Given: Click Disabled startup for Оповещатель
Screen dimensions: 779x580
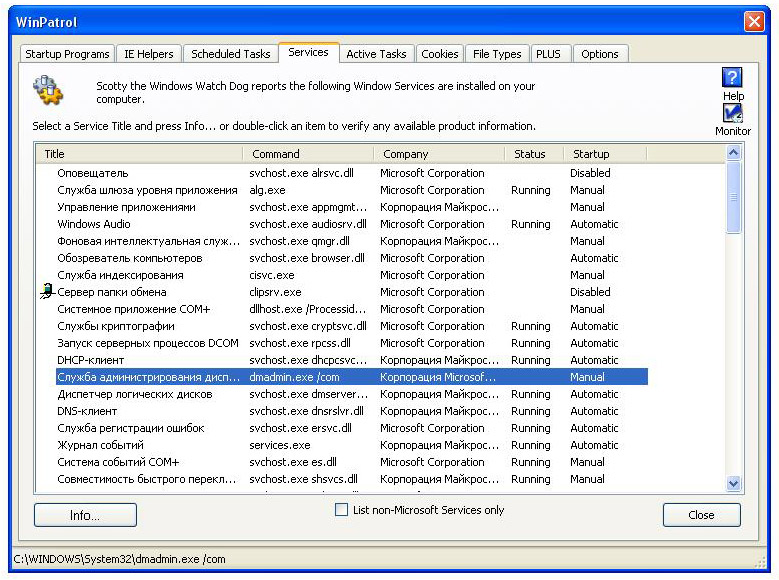Looking at the screenshot, I should [x=590, y=173].
